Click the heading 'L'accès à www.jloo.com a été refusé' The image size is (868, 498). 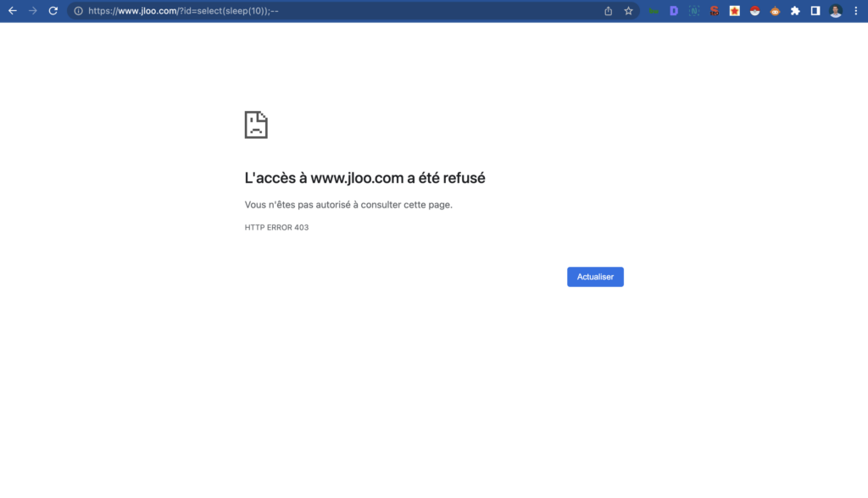click(x=364, y=178)
